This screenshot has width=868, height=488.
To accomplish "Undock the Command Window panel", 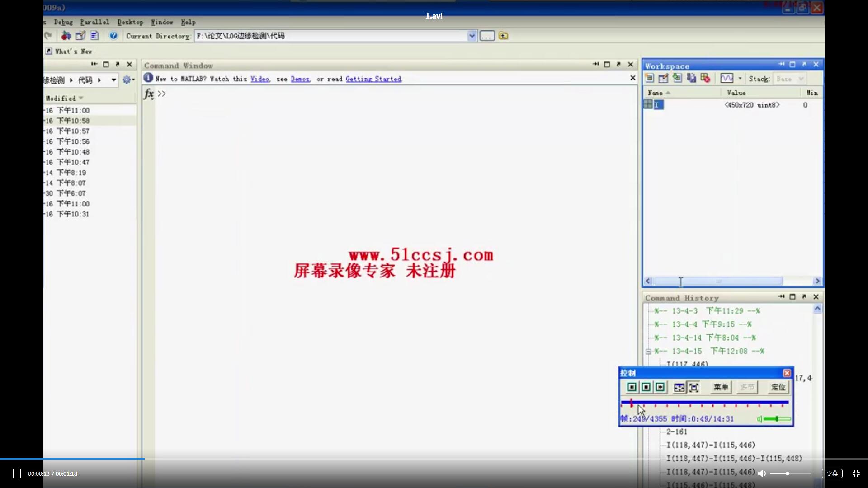I will click(619, 64).
